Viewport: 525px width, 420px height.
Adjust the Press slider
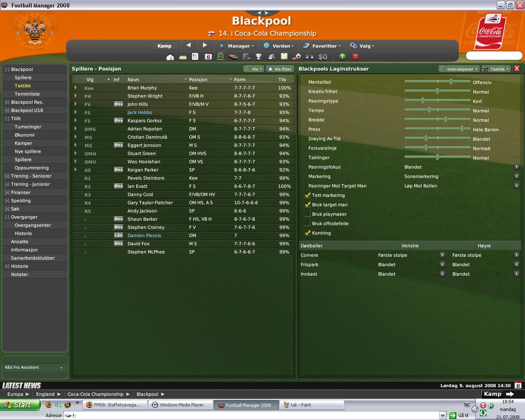click(462, 129)
